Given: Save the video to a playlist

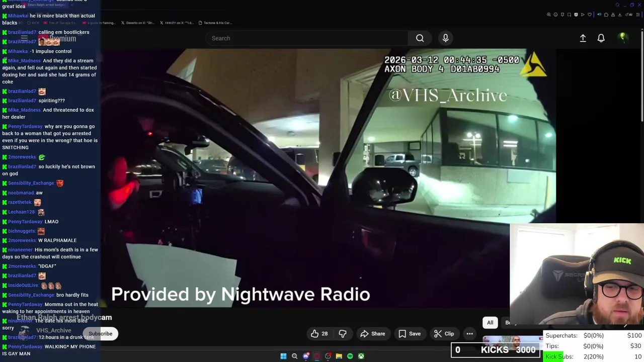Looking at the screenshot, I should [x=410, y=334].
